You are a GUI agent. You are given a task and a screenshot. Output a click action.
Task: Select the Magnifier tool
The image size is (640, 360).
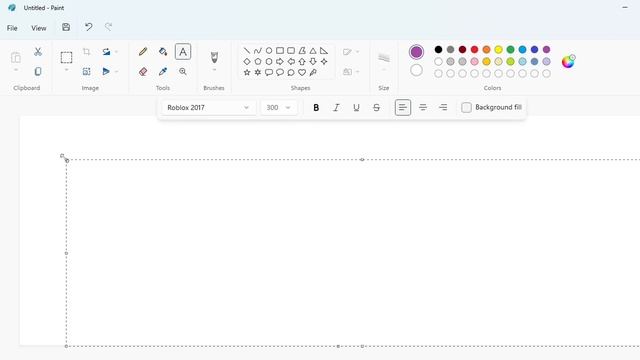point(183,71)
